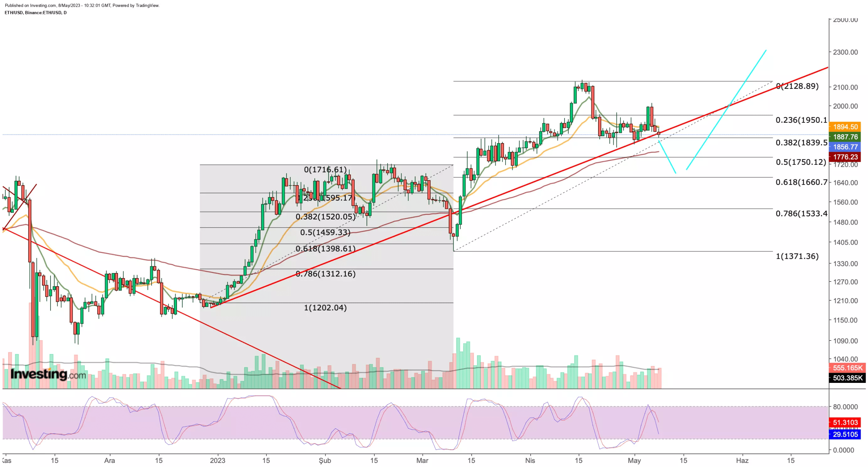This screenshot has width=868, height=467.
Task: Click the 0.5(1459.33) Fibonacci label
Action: click(x=325, y=232)
